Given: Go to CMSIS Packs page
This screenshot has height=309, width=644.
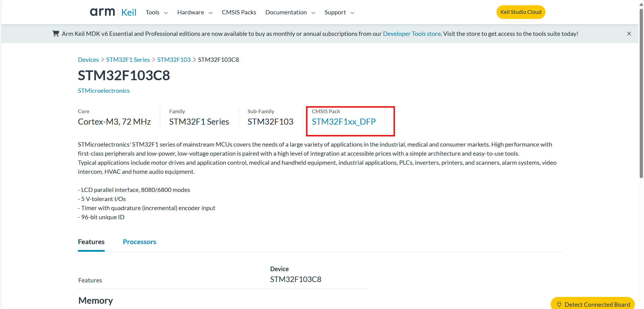Looking at the screenshot, I should 239,12.
